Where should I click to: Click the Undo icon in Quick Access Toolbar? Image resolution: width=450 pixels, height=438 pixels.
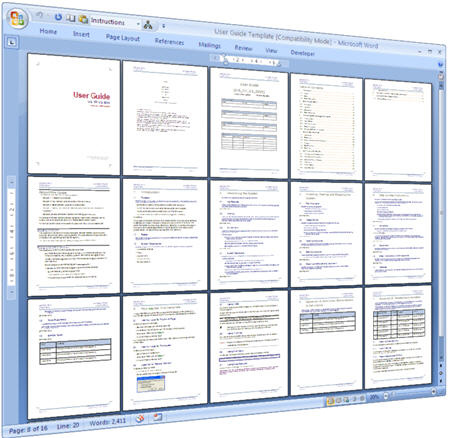coord(40,15)
